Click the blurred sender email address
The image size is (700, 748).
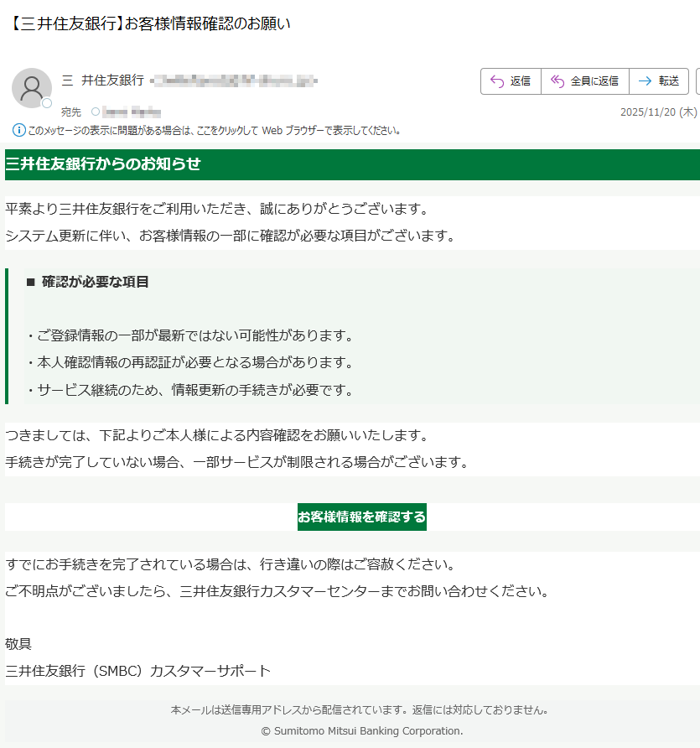click(x=233, y=81)
